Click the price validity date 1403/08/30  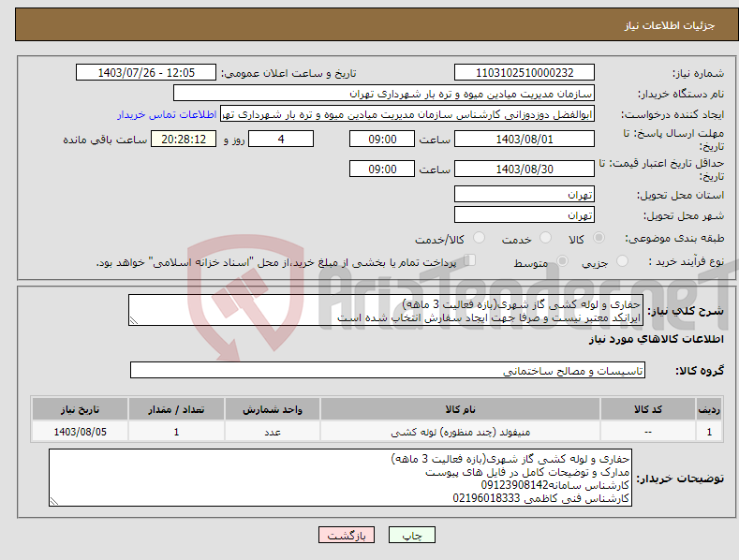525,169
